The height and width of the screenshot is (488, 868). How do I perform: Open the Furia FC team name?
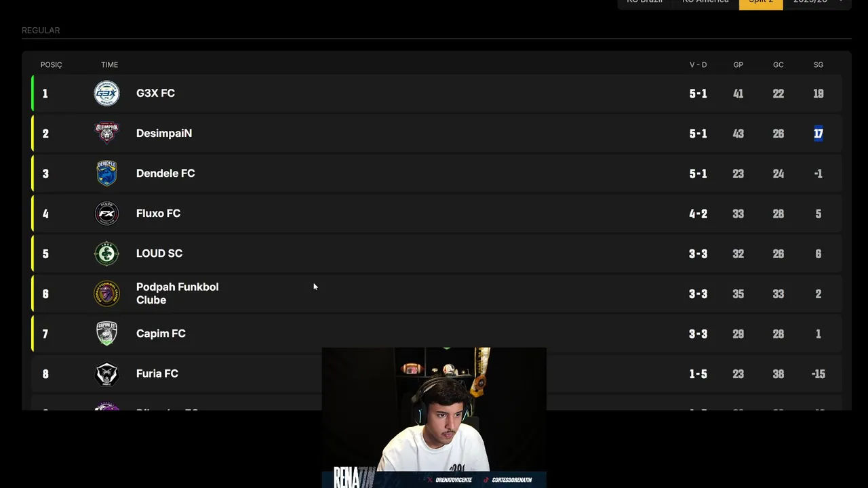(157, 373)
